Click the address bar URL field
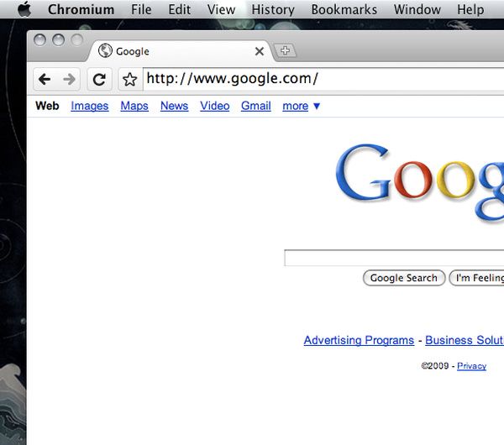 pos(323,79)
